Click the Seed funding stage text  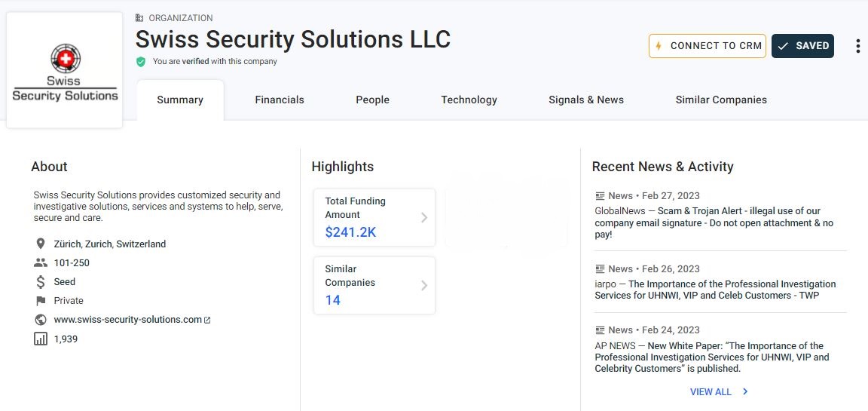64,281
